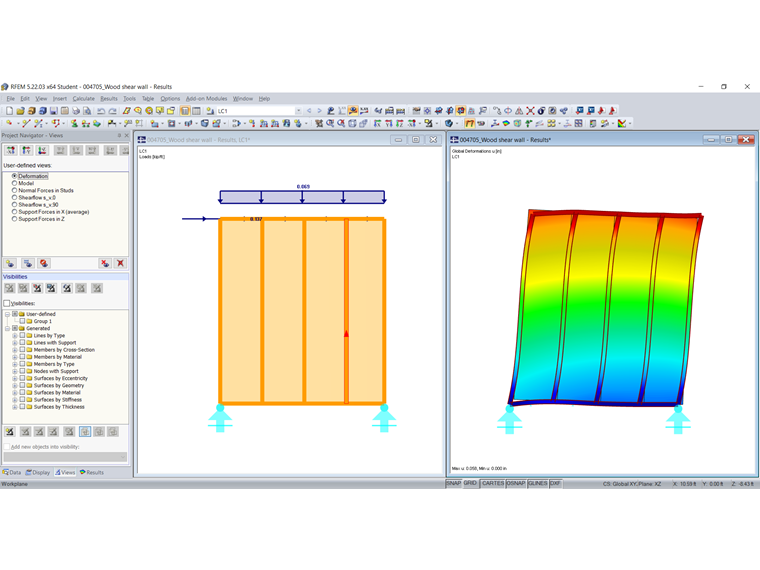Expand the Lines with Support node
The height and width of the screenshot is (570, 760).
15,343
